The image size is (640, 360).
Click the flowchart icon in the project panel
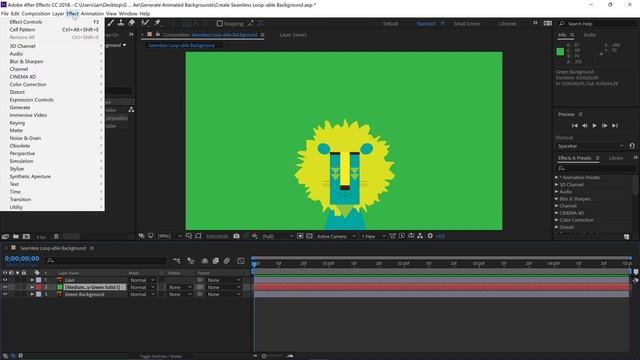(x=131, y=109)
